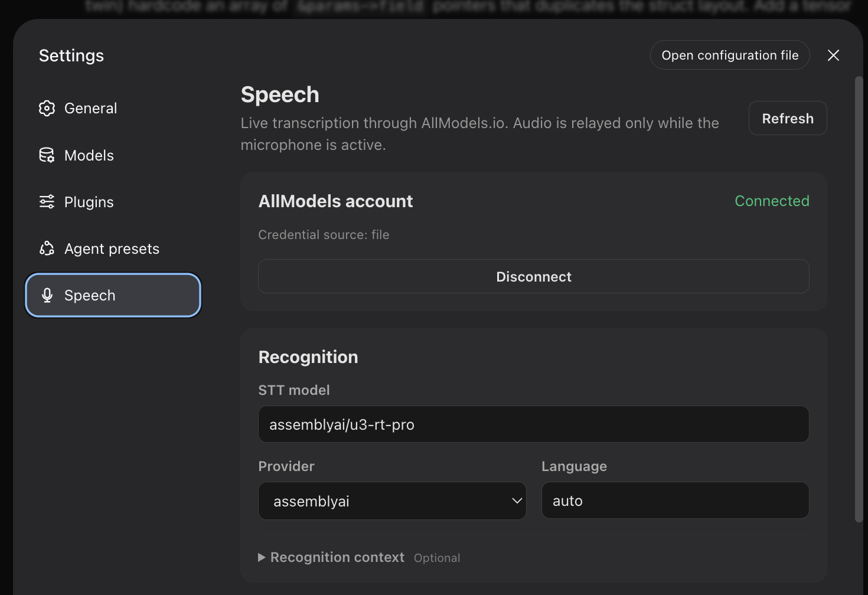Edit the STT model field
The width and height of the screenshot is (868, 595).
pyautogui.click(x=534, y=424)
